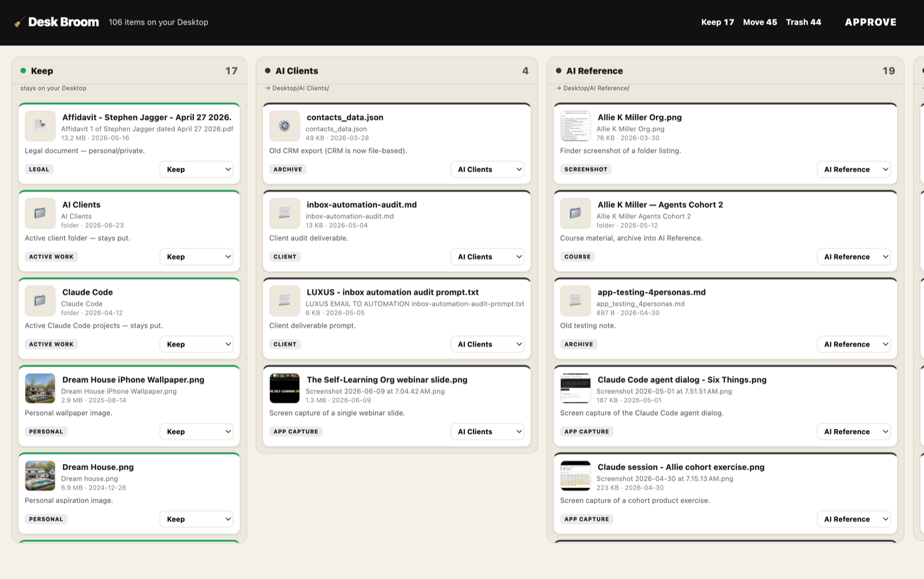Click the Trash 44 counter in header
Viewport: 924px width, 579px height.
click(803, 22)
